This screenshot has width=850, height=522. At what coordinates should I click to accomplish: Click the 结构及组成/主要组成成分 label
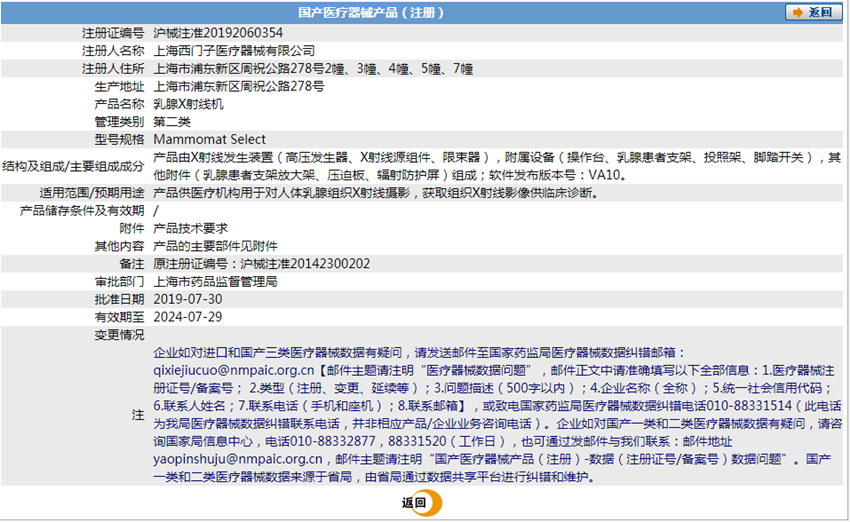click(73, 166)
